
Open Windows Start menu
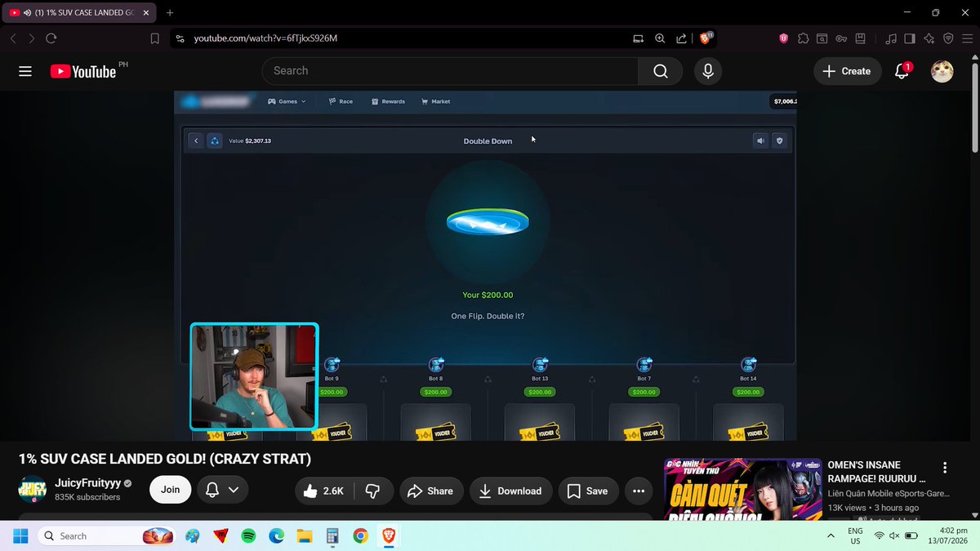click(x=20, y=535)
